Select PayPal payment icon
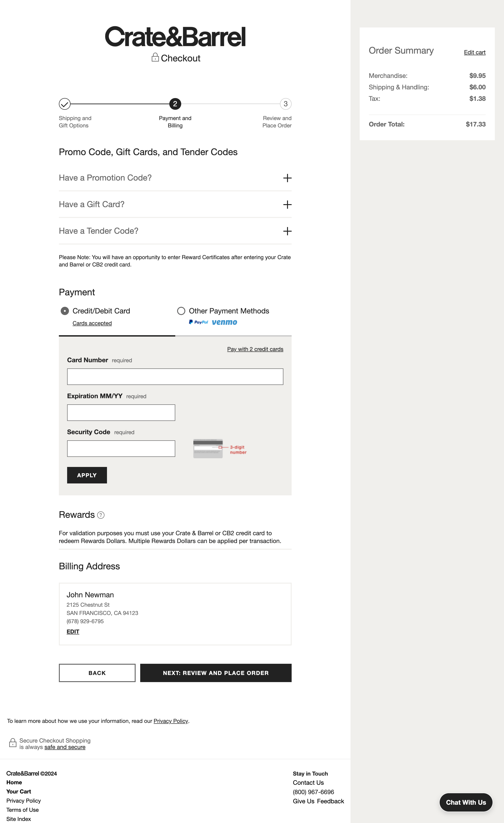The height and width of the screenshot is (823, 504). [199, 322]
